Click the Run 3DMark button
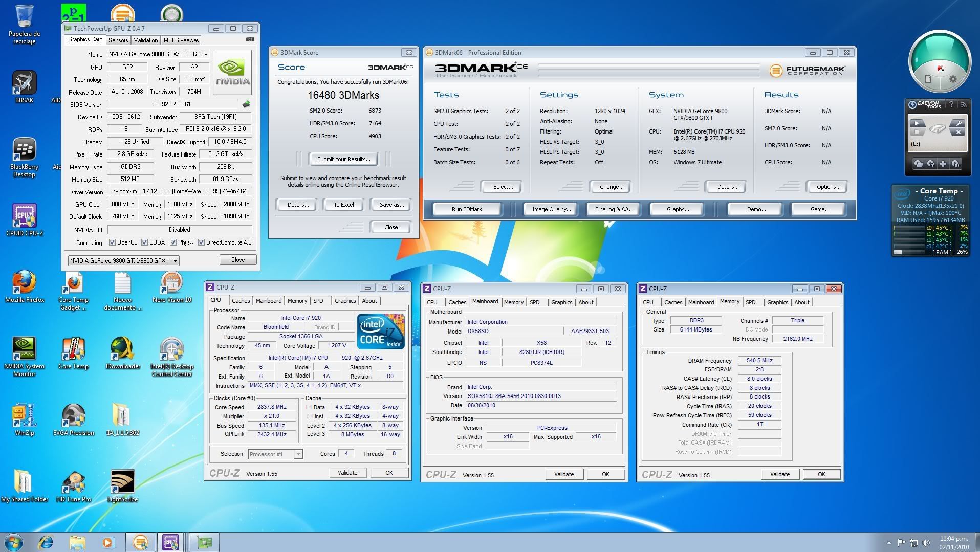The height and width of the screenshot is (552, 980). click(467, 209)
